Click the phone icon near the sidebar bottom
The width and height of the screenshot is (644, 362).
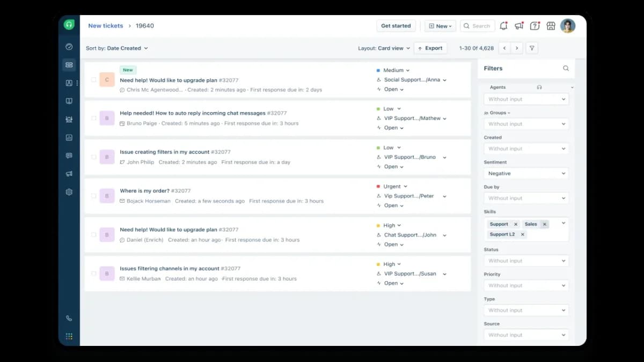(x=69, y=317)
